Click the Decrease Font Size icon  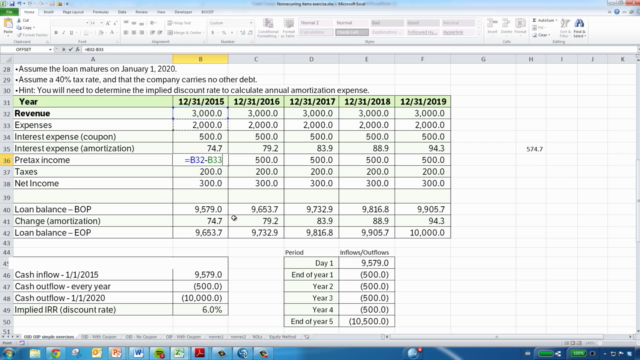[115, 23]
